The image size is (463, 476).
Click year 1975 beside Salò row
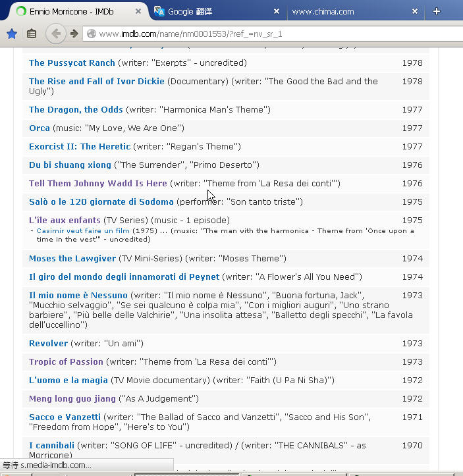point(412,202)
